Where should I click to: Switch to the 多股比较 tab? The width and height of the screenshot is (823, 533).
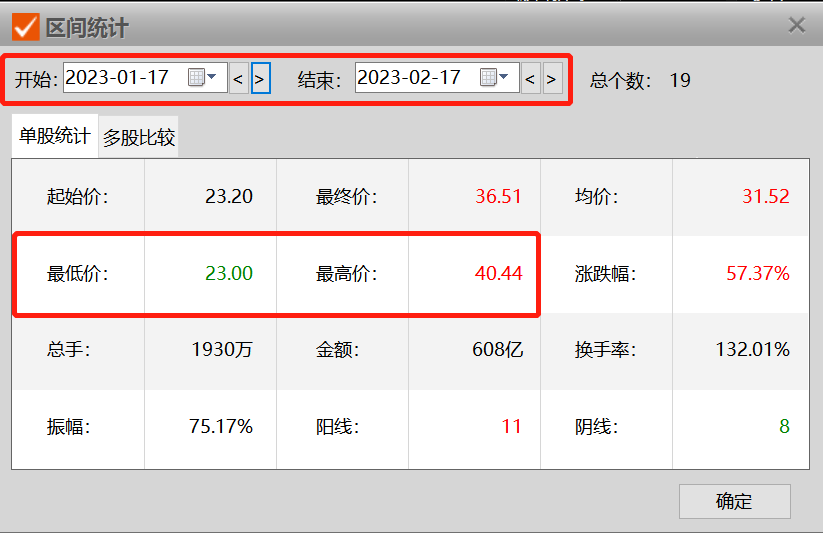(x=139, y=138)
